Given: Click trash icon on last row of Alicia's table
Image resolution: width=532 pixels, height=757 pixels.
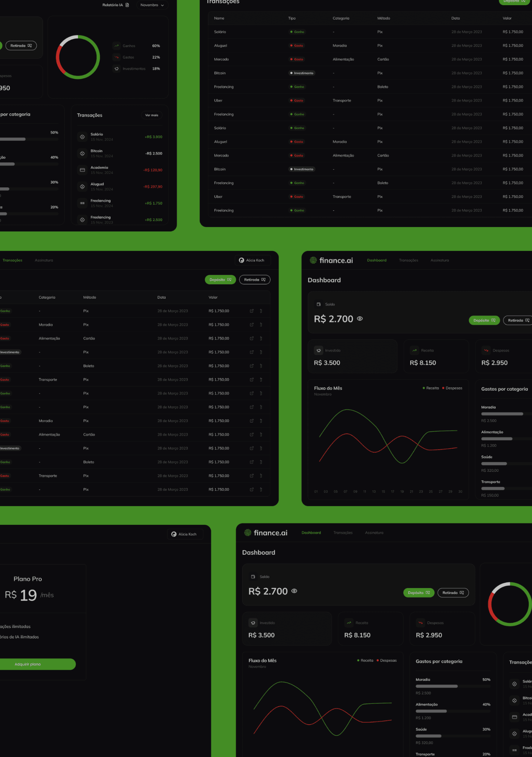Looking at the screenshot, I should click(261, 489).
